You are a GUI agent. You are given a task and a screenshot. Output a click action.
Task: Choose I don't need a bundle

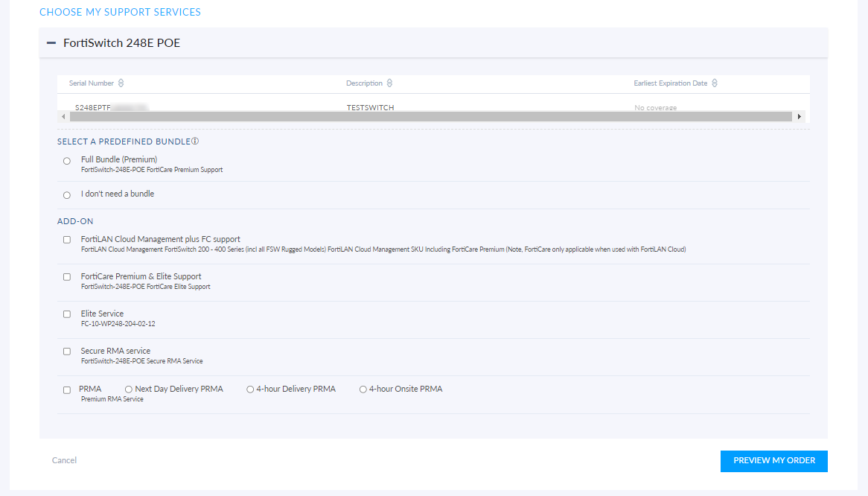(66, 194)
